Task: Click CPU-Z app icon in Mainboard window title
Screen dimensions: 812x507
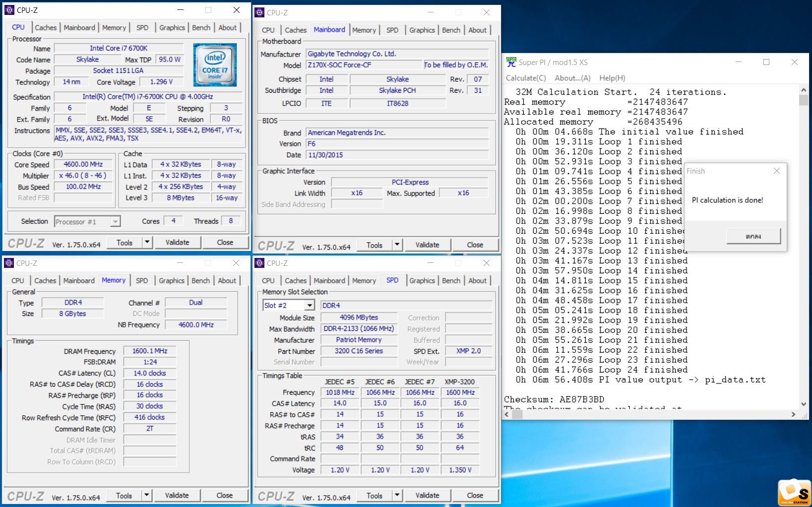Action: [x=259, y=12]
